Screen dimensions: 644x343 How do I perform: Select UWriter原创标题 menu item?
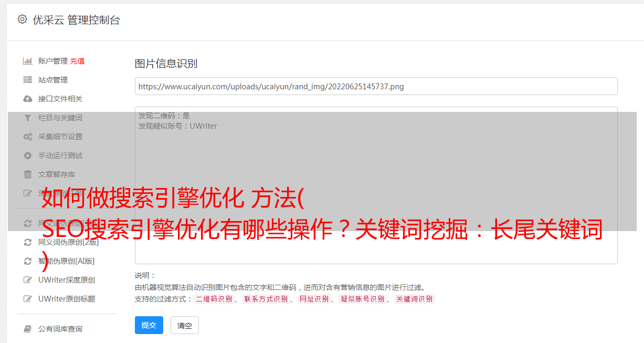click(x=67, y=299)
